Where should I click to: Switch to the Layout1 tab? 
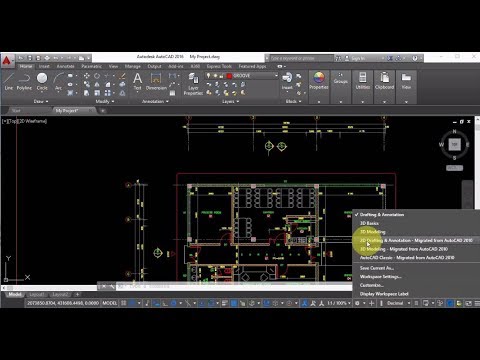click(x=37, y=295)
